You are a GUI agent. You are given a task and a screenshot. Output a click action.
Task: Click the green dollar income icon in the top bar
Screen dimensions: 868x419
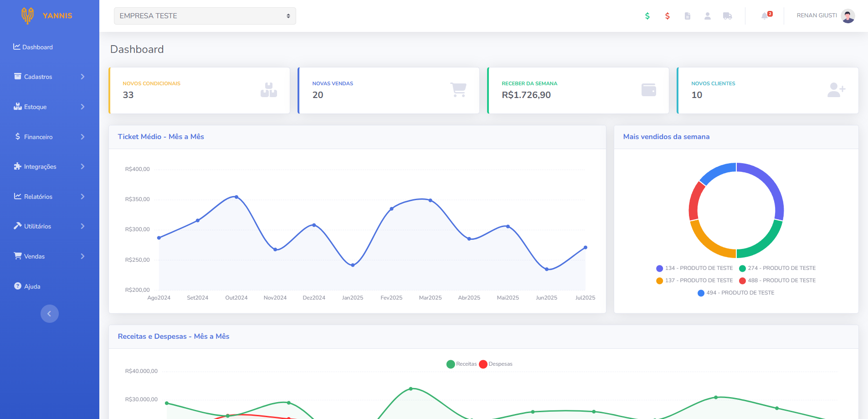point(647,16)
